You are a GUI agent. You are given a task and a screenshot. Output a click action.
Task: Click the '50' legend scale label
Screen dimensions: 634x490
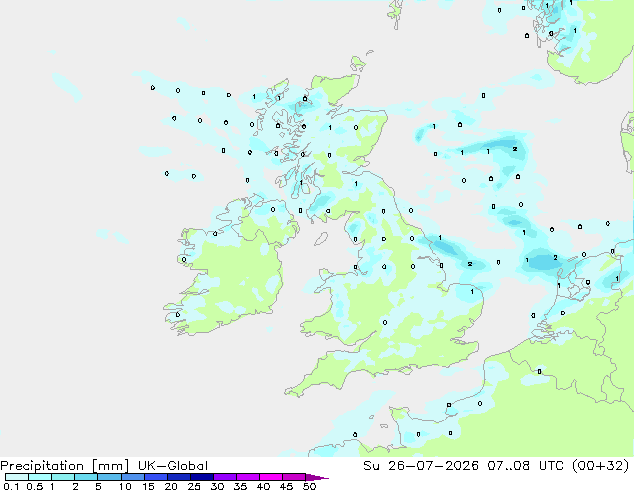(x=309, y=486)
